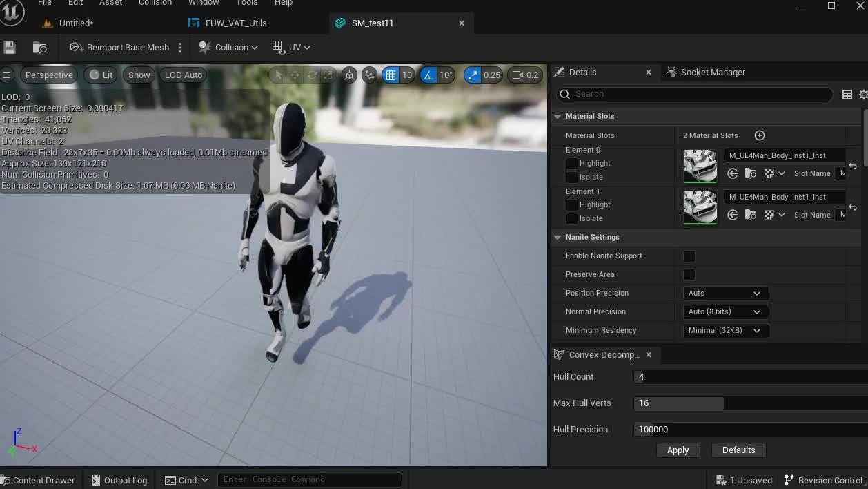Switch to the EUW_VAT_Utils tab
This screenshot has height=489, width=868.
click(233, 23)
